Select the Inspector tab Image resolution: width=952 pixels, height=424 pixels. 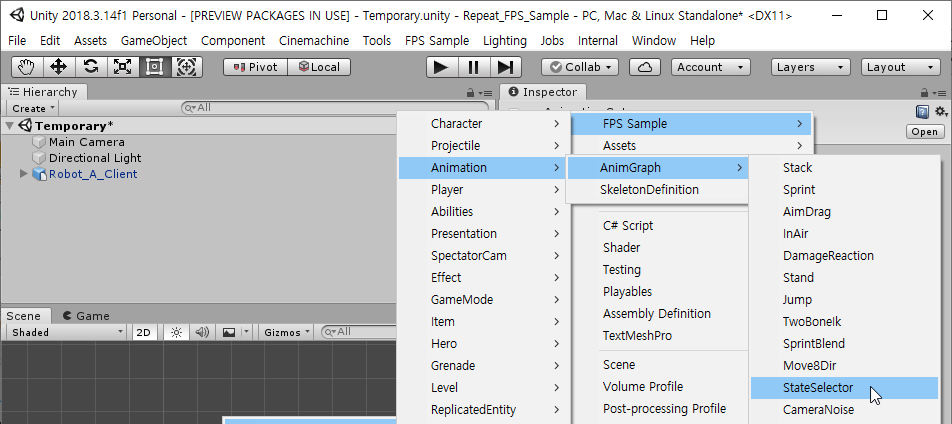543,92
